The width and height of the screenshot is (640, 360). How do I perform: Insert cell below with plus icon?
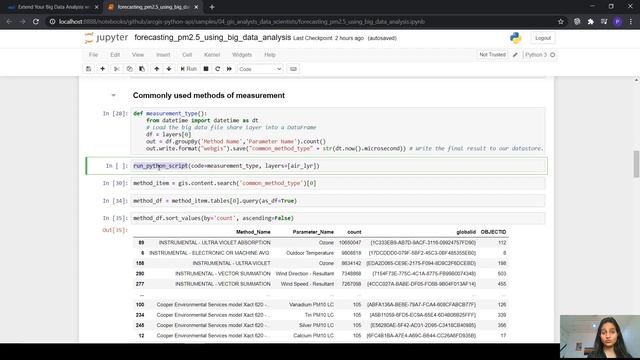pyautogui.click(x=102, y=69)
